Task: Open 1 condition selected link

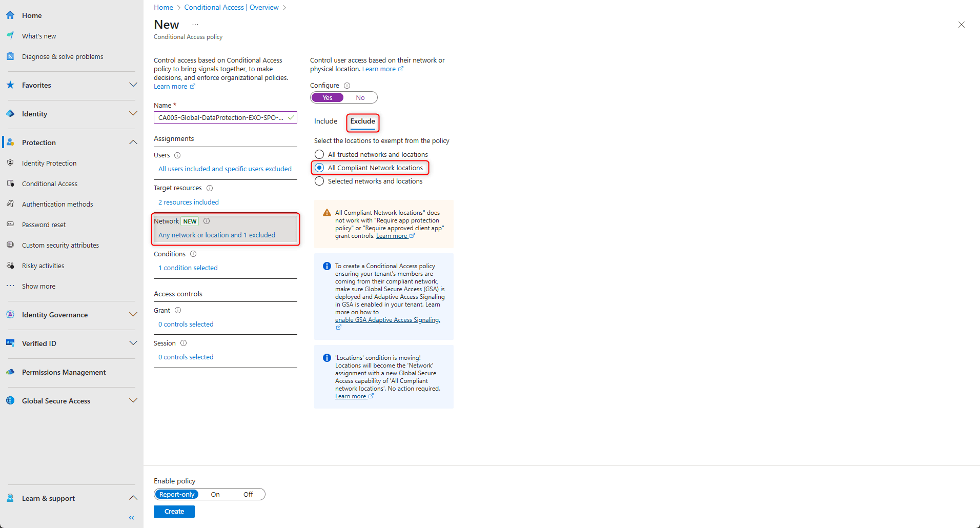Action: click(x=188, y=268)
